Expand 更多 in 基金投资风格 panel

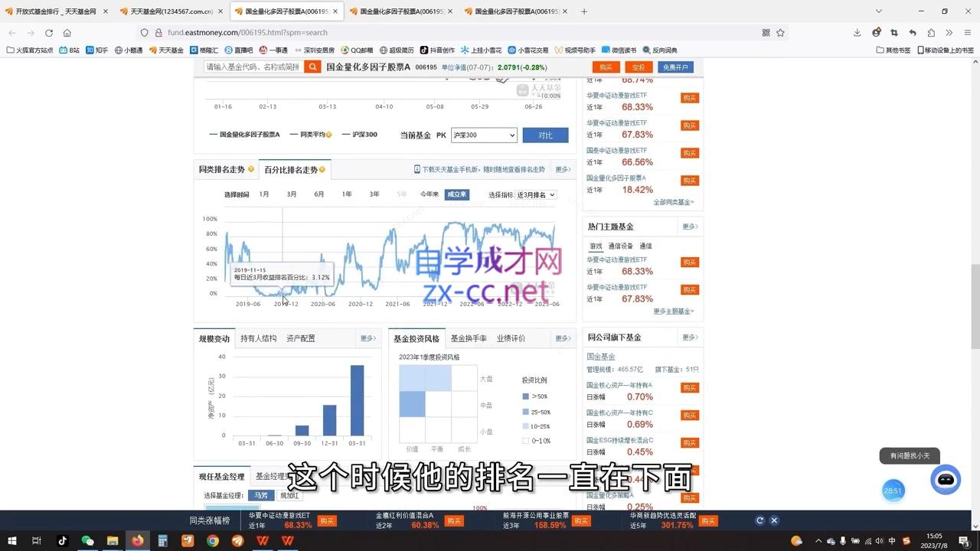[x=563, y=338]
